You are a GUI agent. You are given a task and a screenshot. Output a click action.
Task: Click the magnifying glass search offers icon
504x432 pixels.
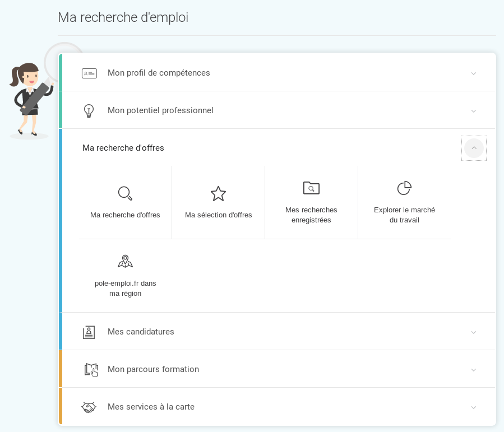pos(125,193)
